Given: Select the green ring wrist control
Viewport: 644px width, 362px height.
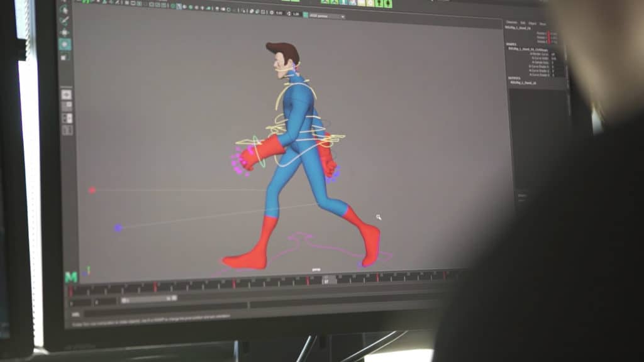Looking at the screenshot, I should click(x=258, y=151).
